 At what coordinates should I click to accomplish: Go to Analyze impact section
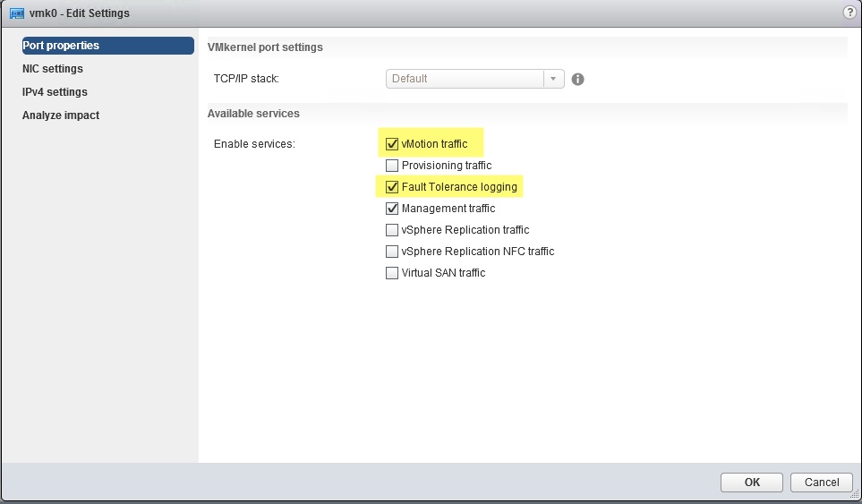(x=61, y=115)
